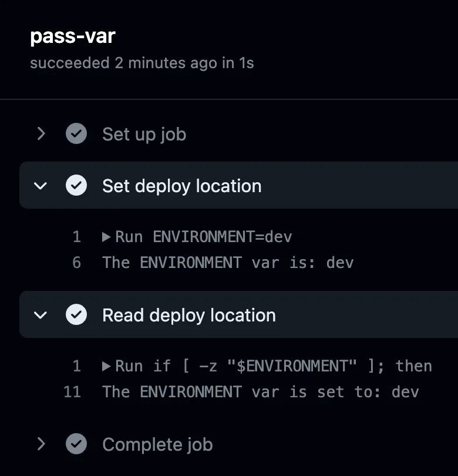Select log line number 6

[x=76, y=262]
